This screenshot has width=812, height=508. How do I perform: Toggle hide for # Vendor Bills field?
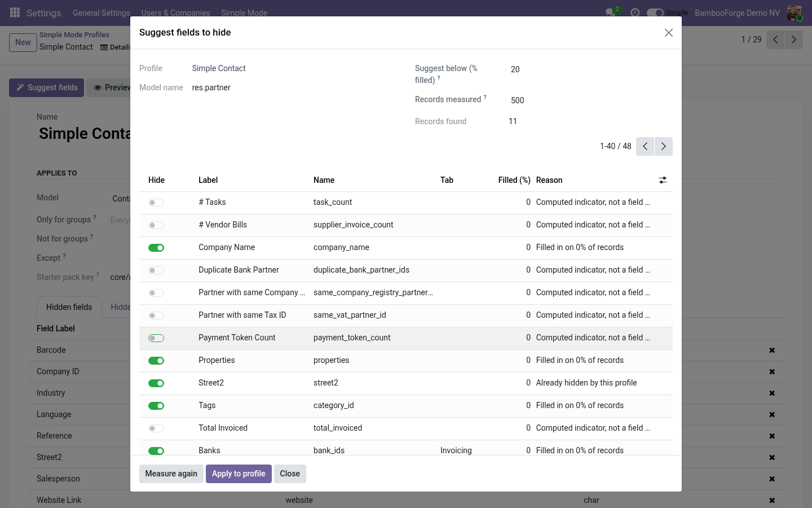click(156, 225)
